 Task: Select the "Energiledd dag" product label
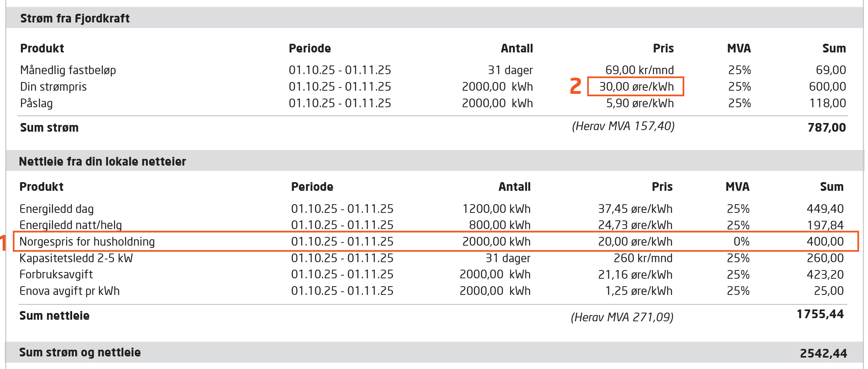(x=56, y=209)
